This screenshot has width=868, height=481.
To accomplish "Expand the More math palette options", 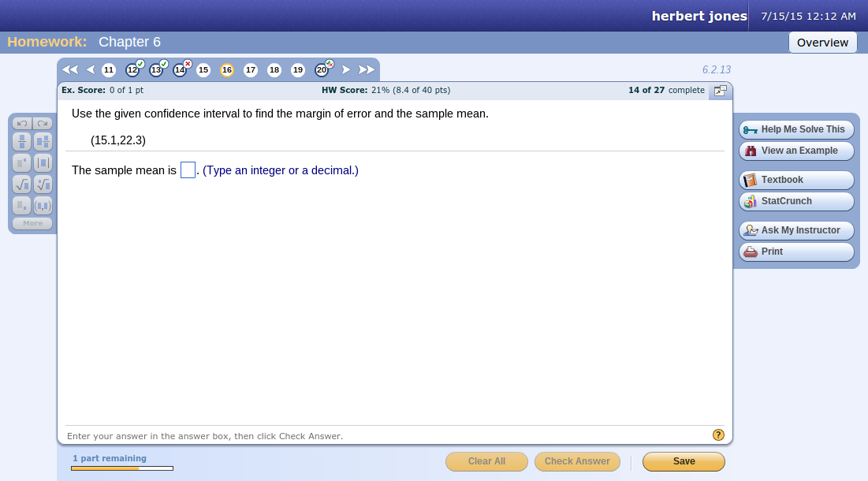I will pyautogui.click(x=32, y=223).
